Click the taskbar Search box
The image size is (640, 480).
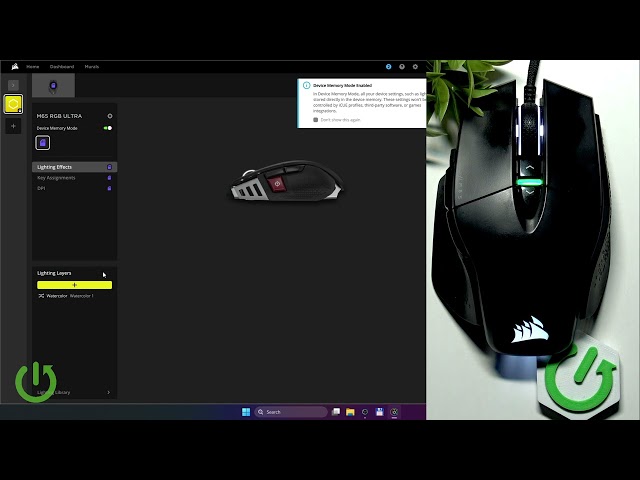point(291,412)
